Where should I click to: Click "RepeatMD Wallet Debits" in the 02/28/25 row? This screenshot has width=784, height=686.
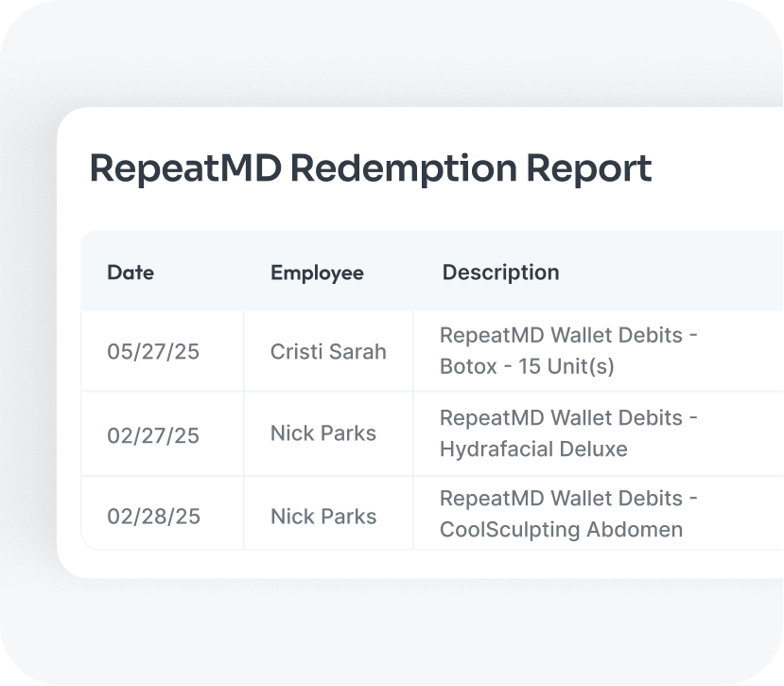click(x=559, y=499)
